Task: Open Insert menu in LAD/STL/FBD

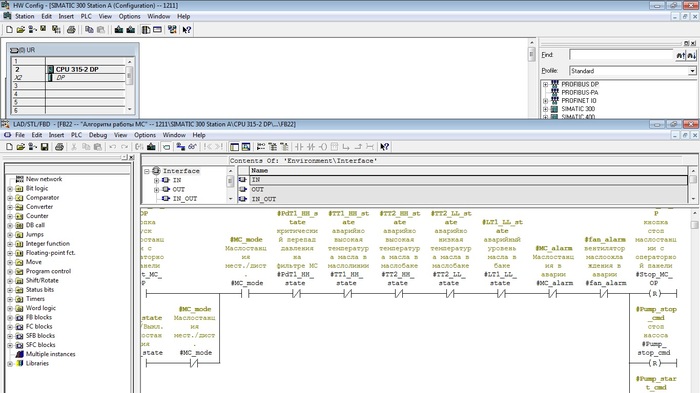Action: tap(56, 135)
